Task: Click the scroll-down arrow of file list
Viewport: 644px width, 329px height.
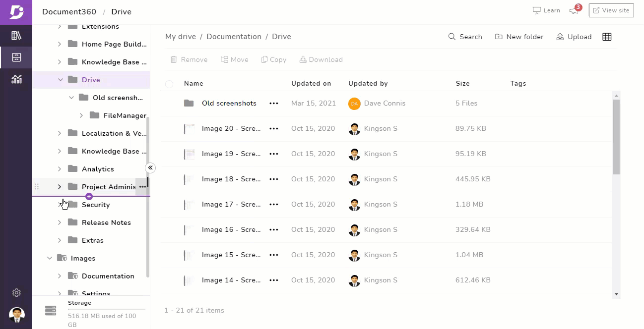Action: [617, 294]
